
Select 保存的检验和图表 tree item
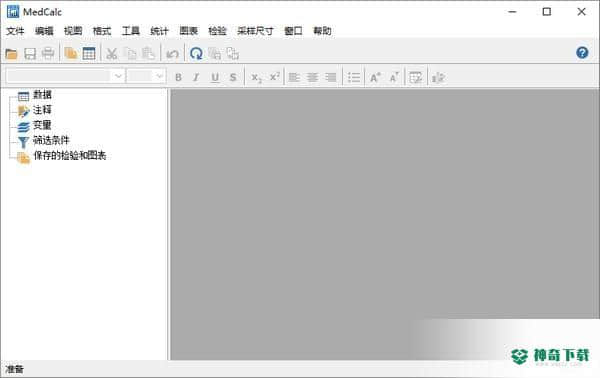coord(70,156)
